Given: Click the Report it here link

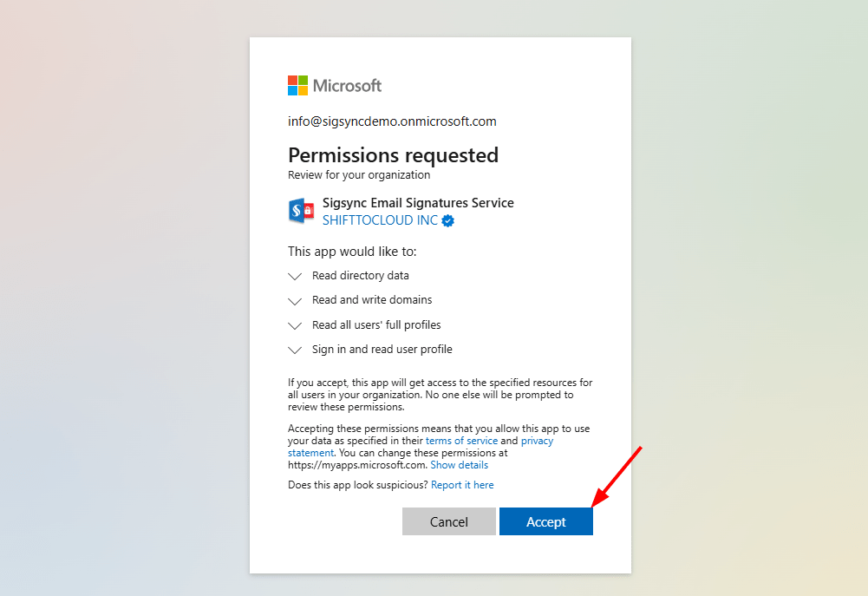Looking at the screenshot, I should point(462,485).
